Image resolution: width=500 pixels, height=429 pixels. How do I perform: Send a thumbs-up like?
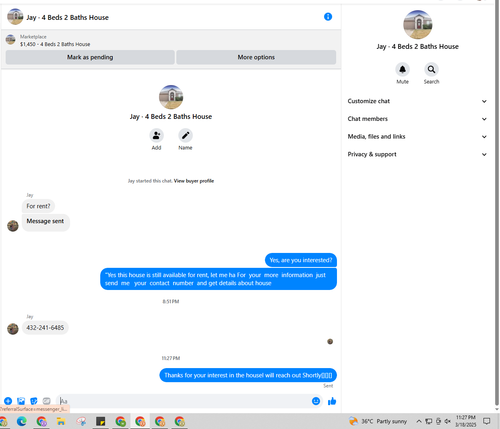332,401
